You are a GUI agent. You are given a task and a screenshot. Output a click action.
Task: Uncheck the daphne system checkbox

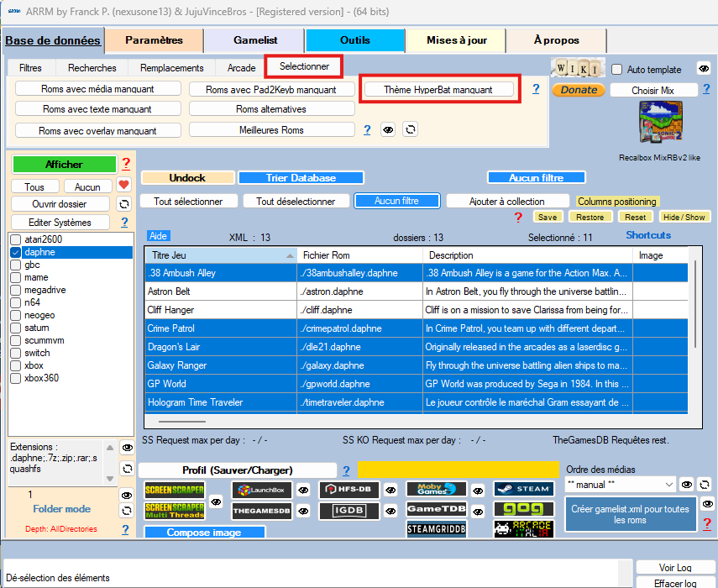pos(16,252)
